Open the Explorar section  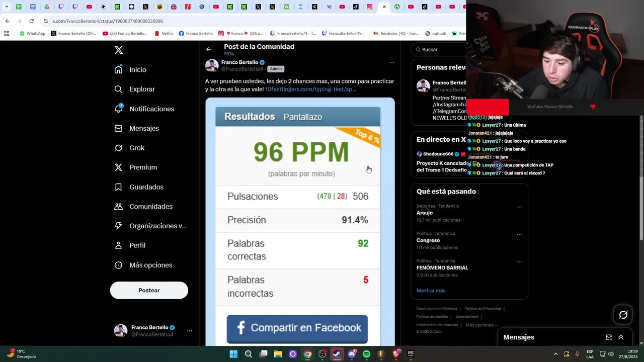click(134, 89)
